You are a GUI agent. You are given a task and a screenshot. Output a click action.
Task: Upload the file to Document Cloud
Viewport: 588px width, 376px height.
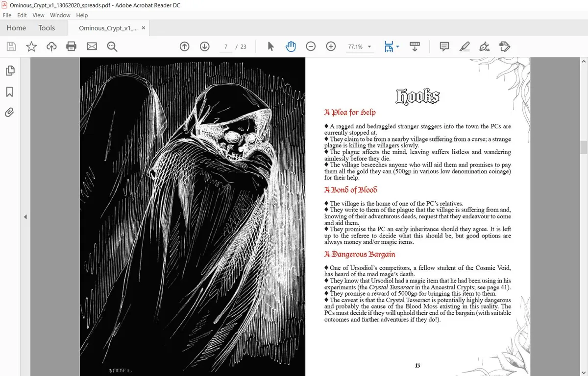pyautogui.click(x=51, y=47)
